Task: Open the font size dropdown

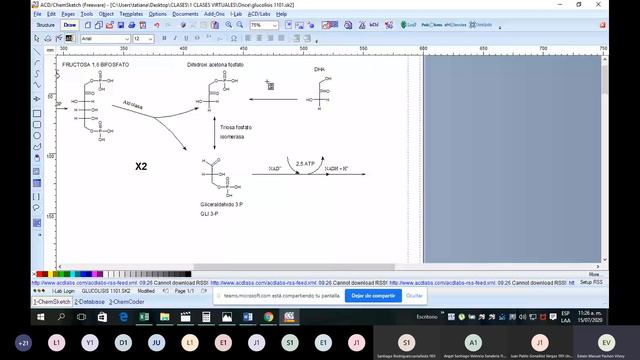Action: (151, 39)
